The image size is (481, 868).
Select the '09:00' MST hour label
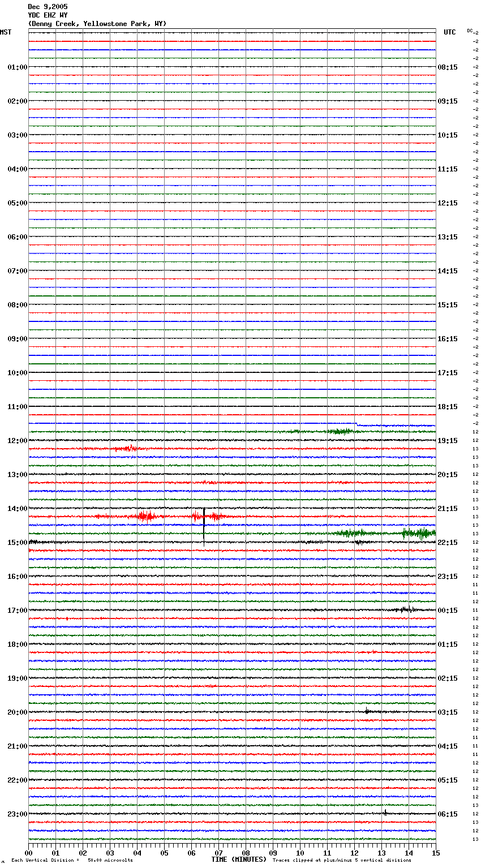click(x=18, y=339)
